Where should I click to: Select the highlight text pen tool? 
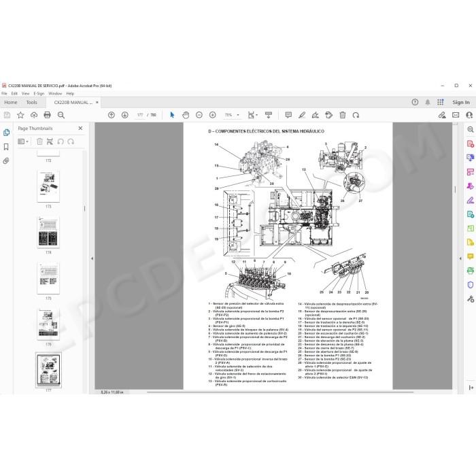302,115
